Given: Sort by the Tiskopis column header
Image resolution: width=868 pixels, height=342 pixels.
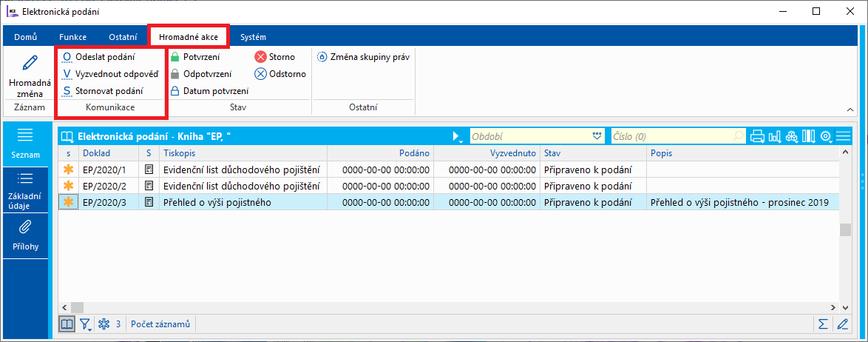Looking at the screenshot, I should coord(243,152).
